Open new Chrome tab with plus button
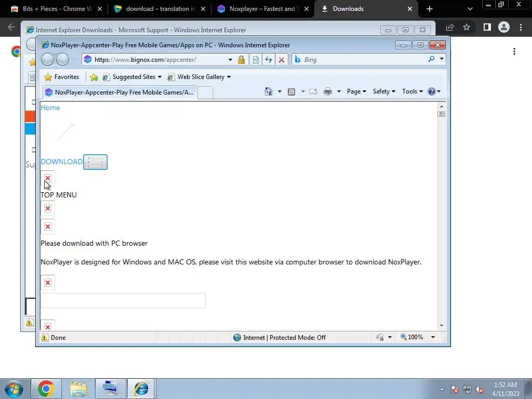The image size is (532, 399). (430, 9)
